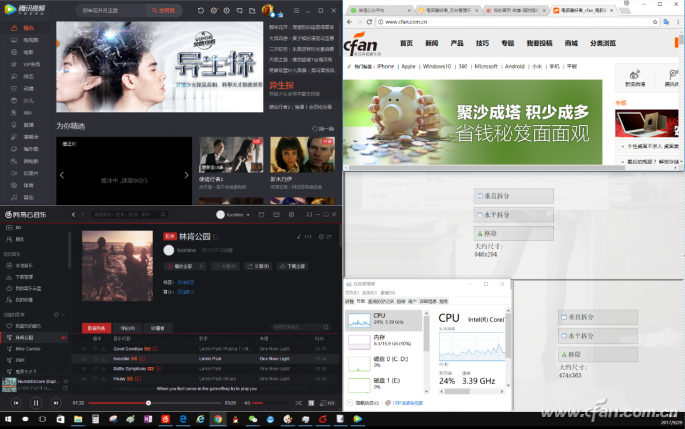This screenshot has width=685, height=429.
Task: Bookmark page with Chrome star icon
Action: tap(655, 22)
